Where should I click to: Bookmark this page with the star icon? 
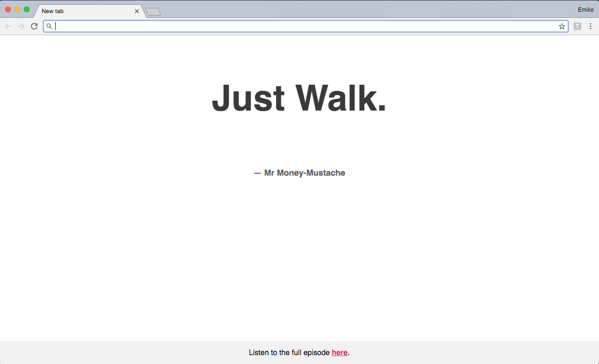click(x=562, y=26)
